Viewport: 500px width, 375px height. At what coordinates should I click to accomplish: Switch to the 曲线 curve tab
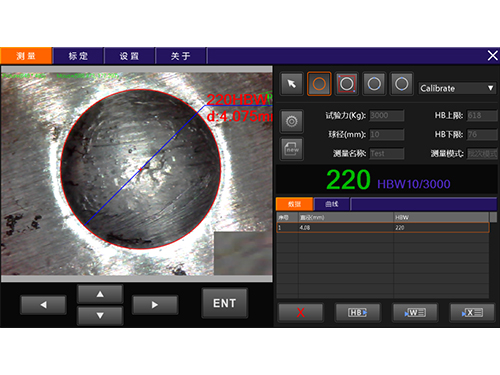(332, 204)
